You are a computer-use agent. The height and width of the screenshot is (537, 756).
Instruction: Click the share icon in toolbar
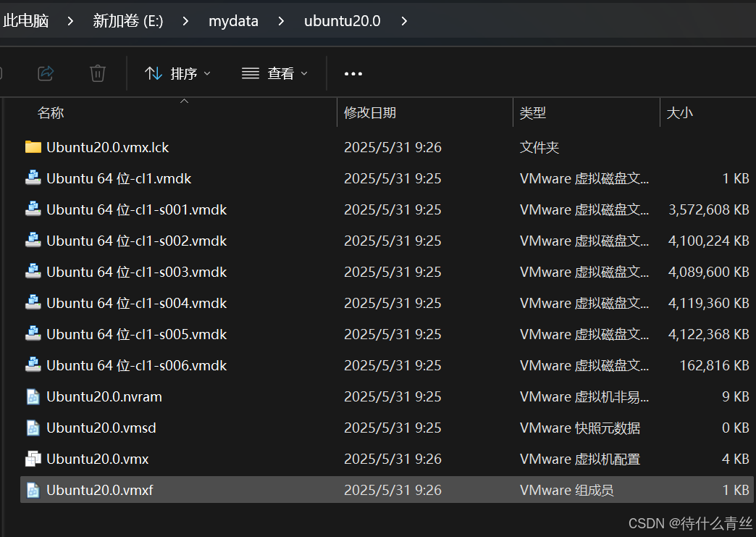coord(46,73)
